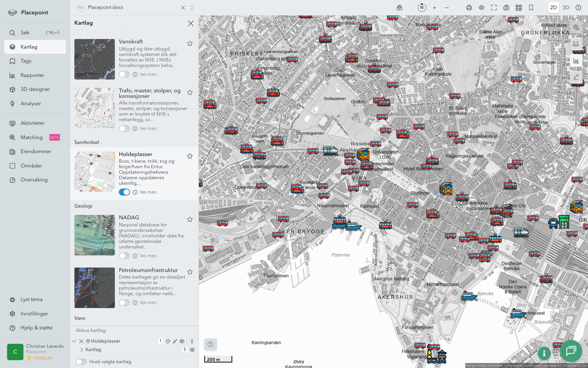
Task: Open the color palette for Holdeplasser layer
Action: click(x=168, y=341)
